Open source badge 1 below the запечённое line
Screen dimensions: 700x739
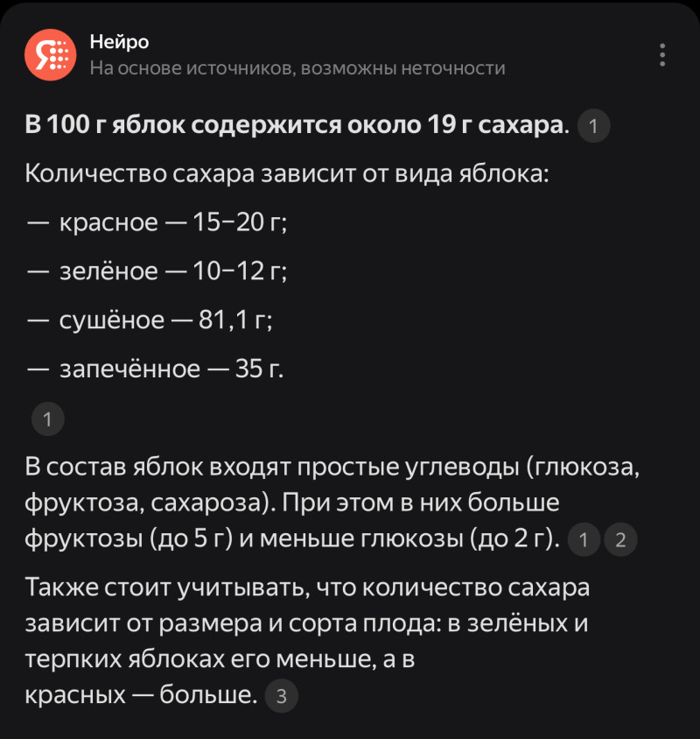pos(48,420)
